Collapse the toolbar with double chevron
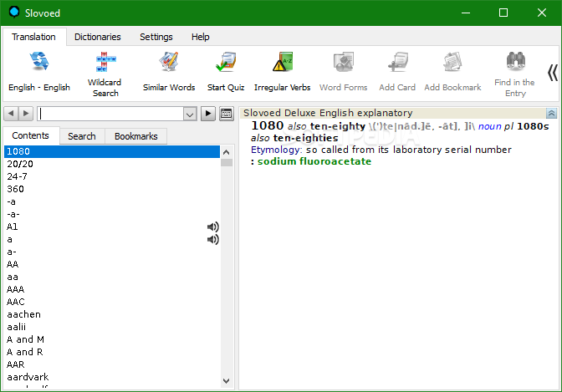 pos(552,73)
